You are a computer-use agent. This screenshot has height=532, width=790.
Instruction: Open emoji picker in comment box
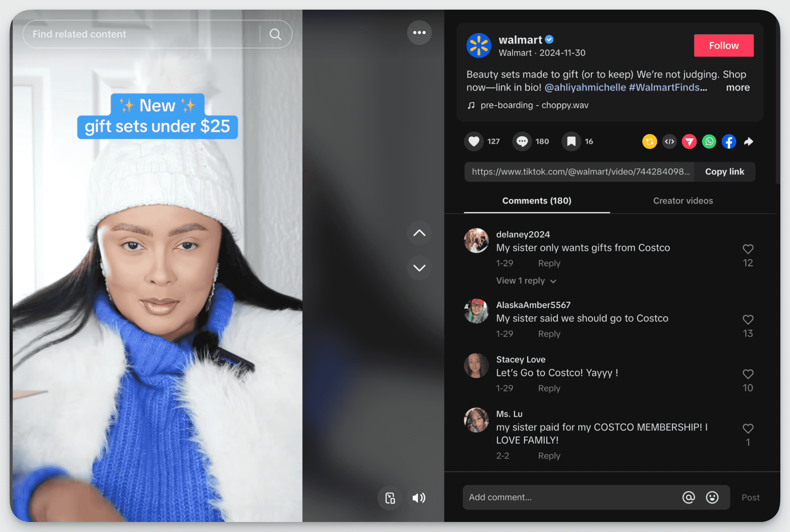point(712,497)
